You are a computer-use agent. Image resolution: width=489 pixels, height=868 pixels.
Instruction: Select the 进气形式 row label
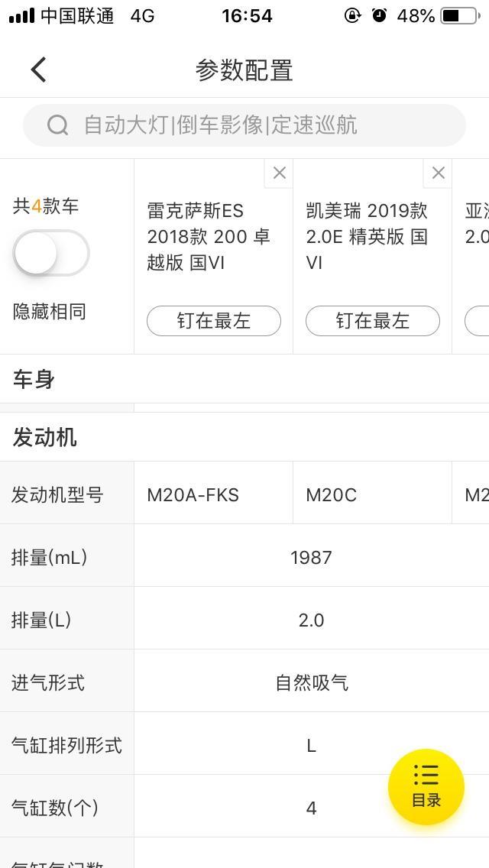[48, 682]
